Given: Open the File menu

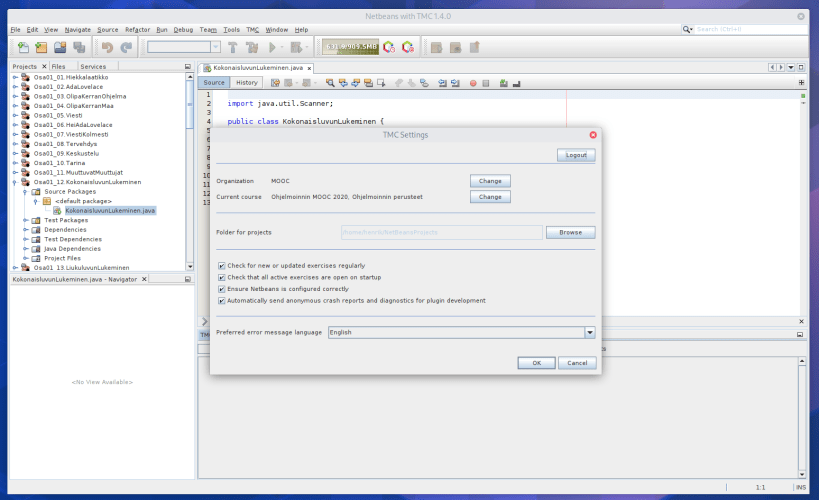Looking at the screenshot, I should (15, 30).
